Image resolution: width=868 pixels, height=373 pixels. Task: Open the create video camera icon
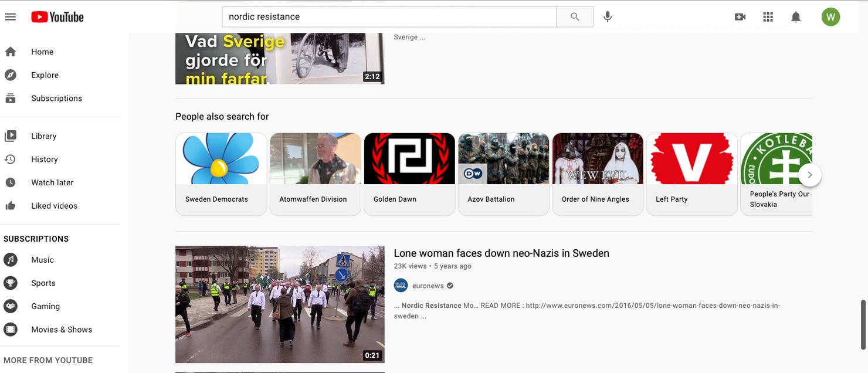point(740,17)
